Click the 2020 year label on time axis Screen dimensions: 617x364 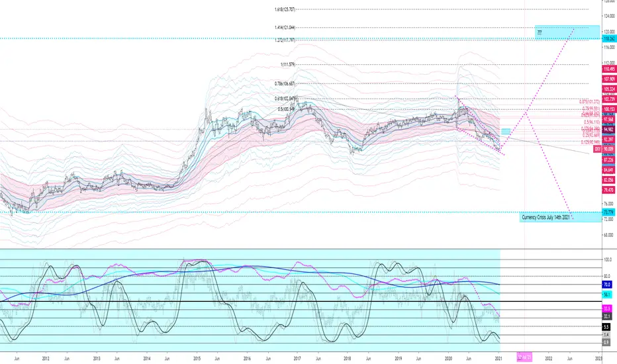[x=448, y=359]
